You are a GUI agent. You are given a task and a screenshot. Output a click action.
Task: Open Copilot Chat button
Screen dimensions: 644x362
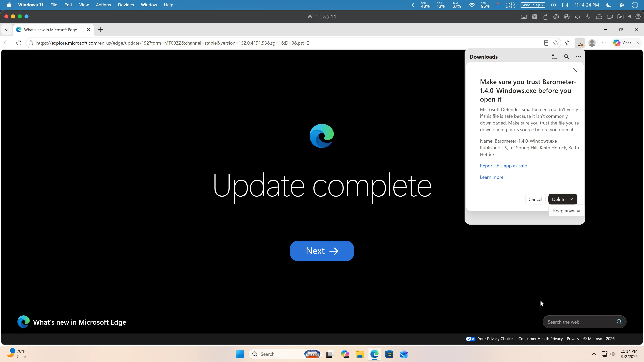tap(622, 43)
